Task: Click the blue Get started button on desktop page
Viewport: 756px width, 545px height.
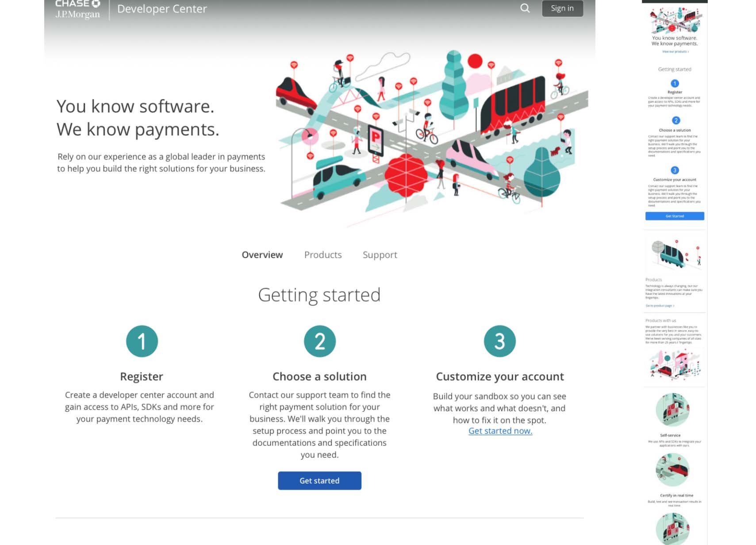Action: pyautogui.click(x=319, y=481)
